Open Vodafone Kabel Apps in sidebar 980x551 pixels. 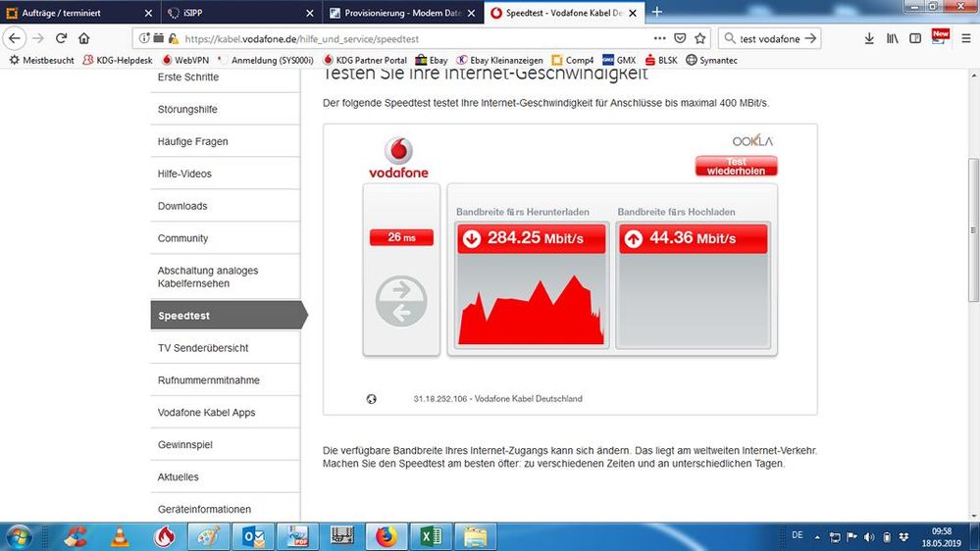206,413
